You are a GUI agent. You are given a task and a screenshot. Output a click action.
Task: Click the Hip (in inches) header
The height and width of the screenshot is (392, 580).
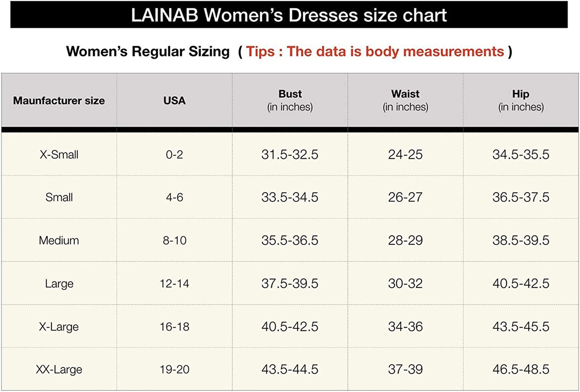[521, 100]
